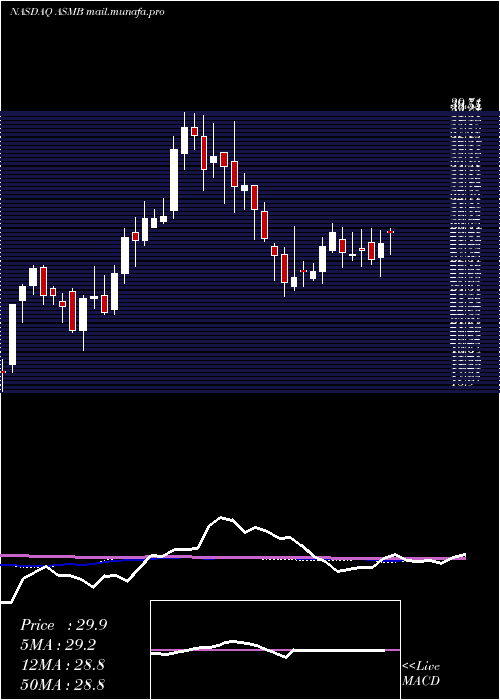The width and height of the screenshot is (500, 700).
Task: Click the '12MA : 28.8' value
Action: point(62,665)
